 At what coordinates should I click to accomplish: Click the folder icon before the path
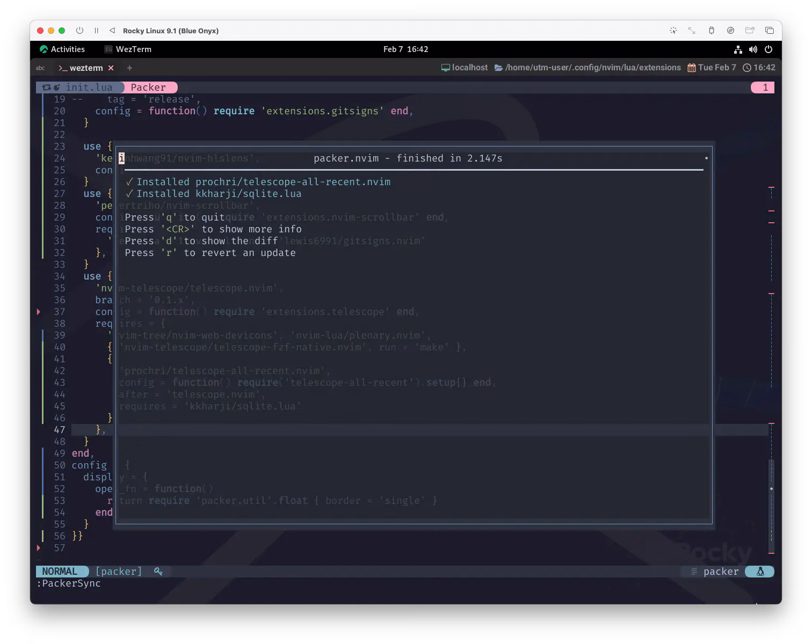pyautogui.click(x=498, y=68)
